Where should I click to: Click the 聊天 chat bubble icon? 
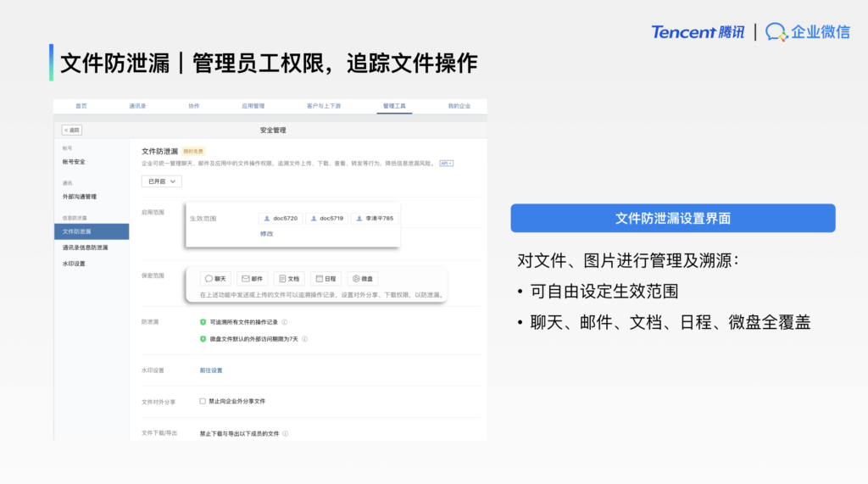pos(209,279)
